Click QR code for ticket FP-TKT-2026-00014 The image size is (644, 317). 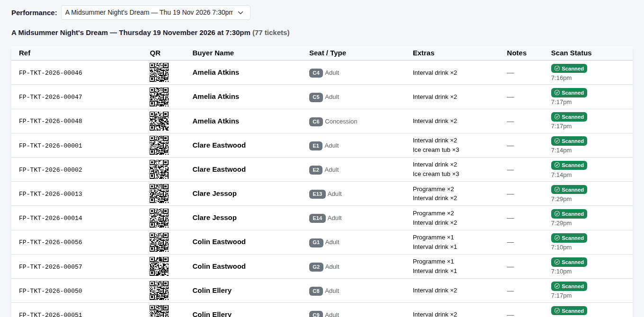(159, 218)
